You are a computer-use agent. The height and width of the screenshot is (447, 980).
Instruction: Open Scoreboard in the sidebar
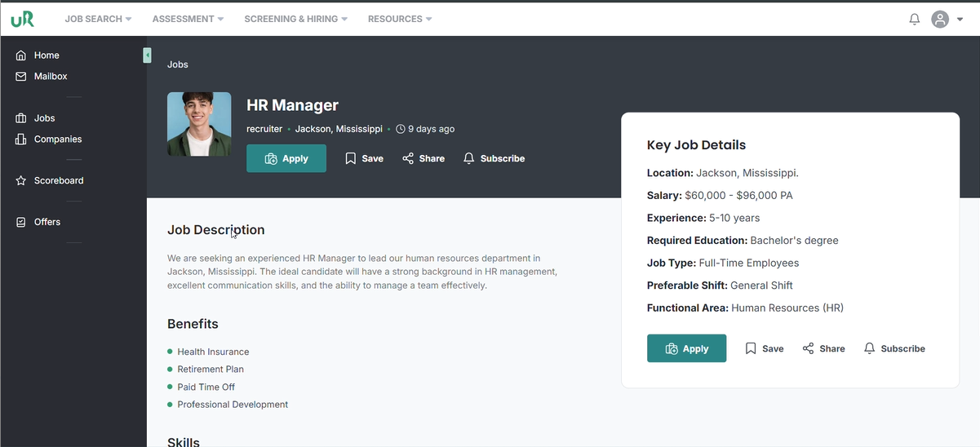[x=58, y=181]
